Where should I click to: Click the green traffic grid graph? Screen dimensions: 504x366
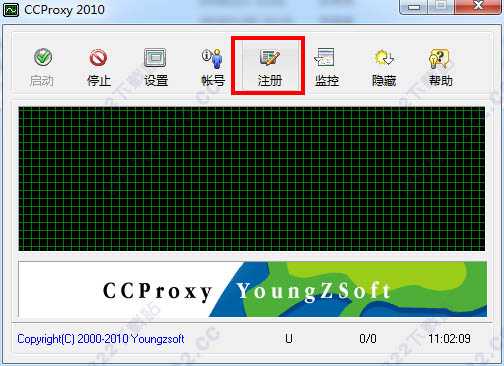(252, 179)
